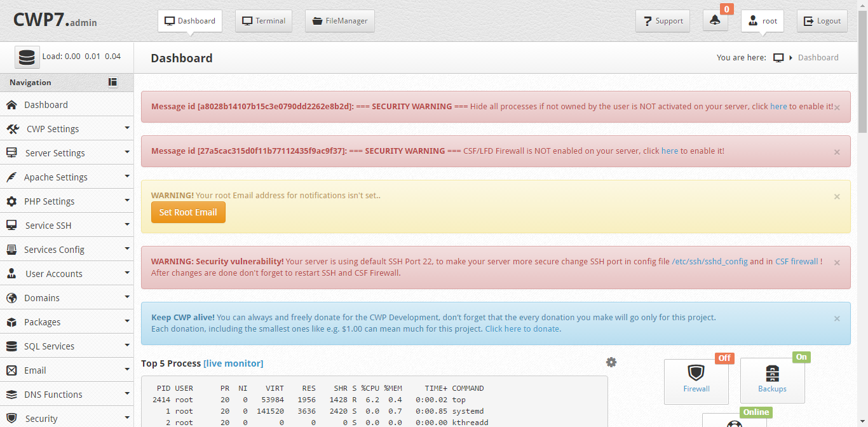
Task: Click the stacked icon for DNS Functions
Action: tap(11, 395)
